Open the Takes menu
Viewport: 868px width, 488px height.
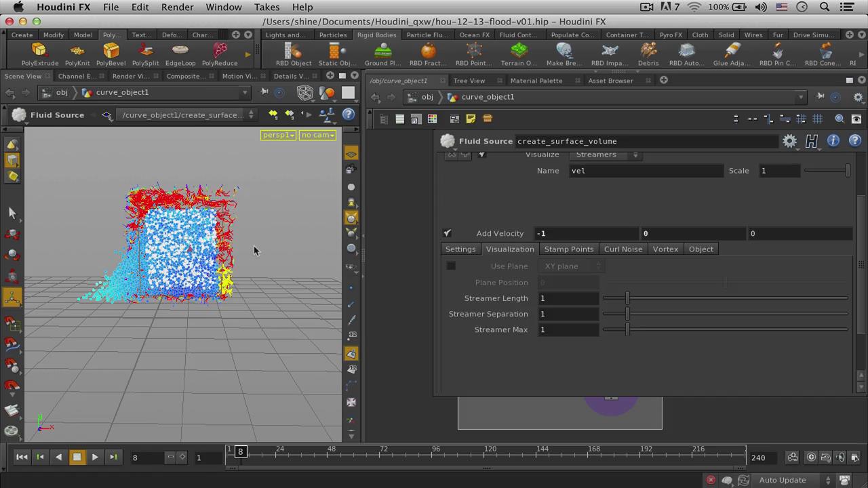click(x=267, y=7)
